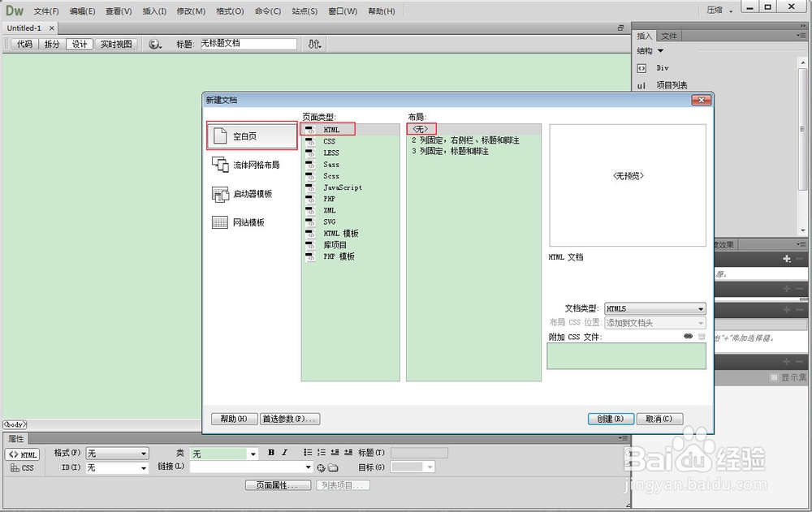Insert a Div from the Insert panel
812x512 pixels.
(x=662, y=68)
